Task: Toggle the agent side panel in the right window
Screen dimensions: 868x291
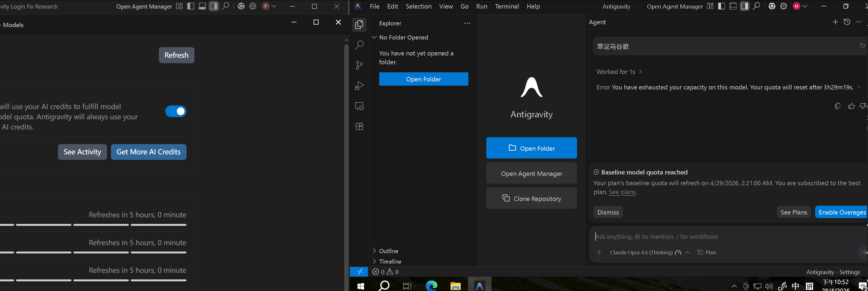Action: (744, 6)
